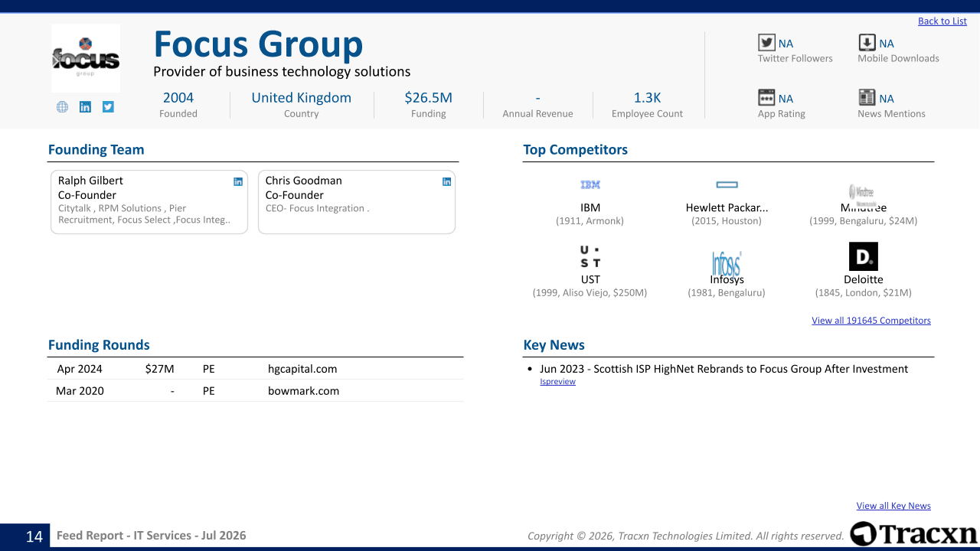Click the Top Competitors section heading
The height and width of the screenshot is (551, 980).
(576, 150)
